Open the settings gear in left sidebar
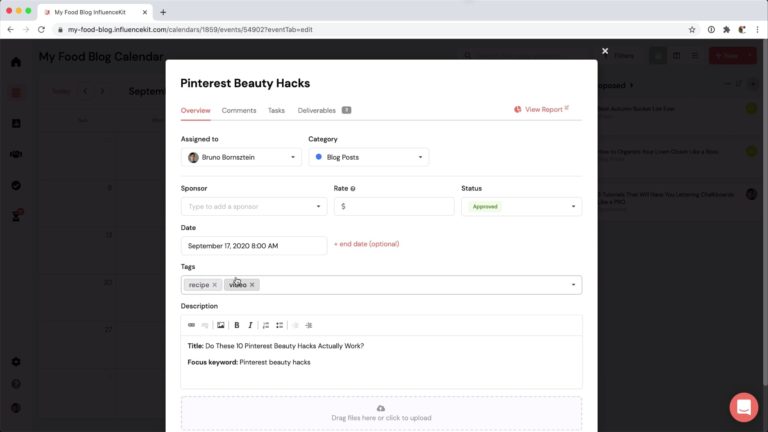The width and height of the screenshot is (768, 432). (x=16, y=361)
